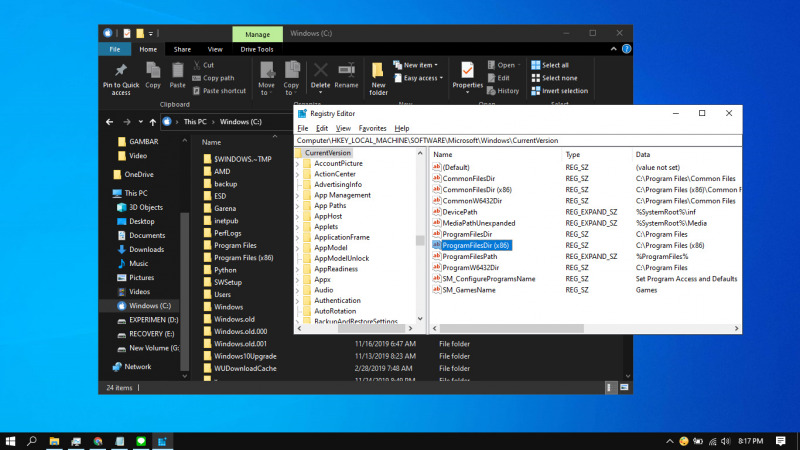
Task: Click Data column header in Registry
Action: point(642,155)
